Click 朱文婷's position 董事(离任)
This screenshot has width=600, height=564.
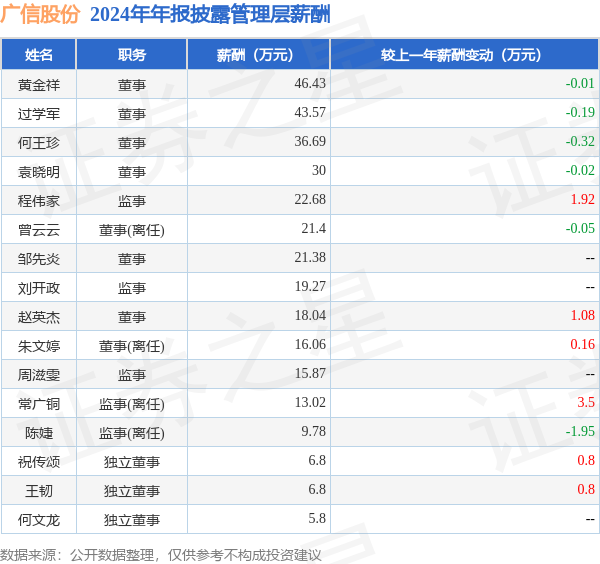click(x=132, y=346)
